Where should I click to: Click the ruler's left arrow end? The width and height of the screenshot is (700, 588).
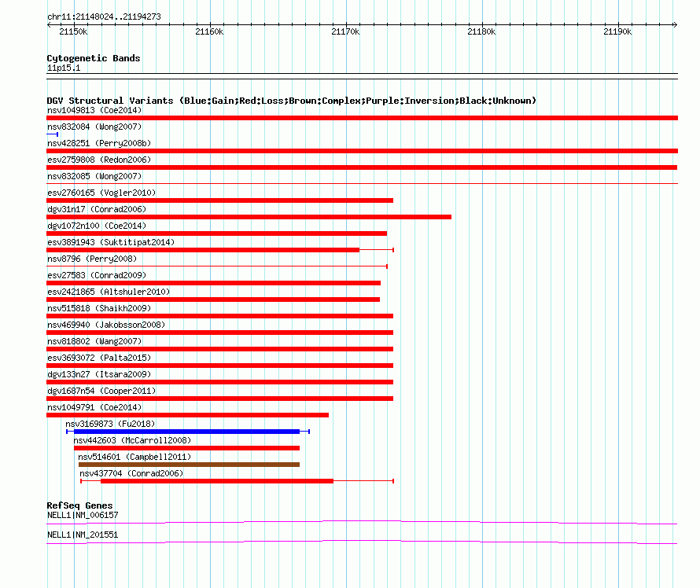point(49,24)
